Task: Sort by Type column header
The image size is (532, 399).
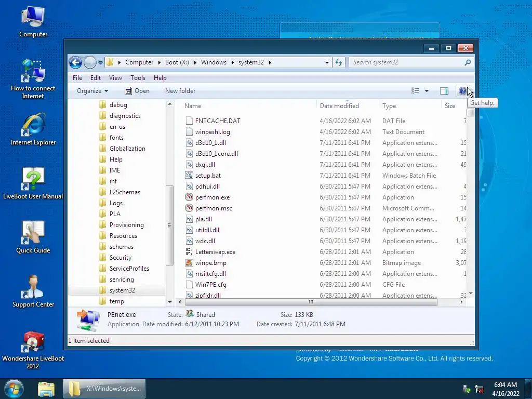Action: 389,106
